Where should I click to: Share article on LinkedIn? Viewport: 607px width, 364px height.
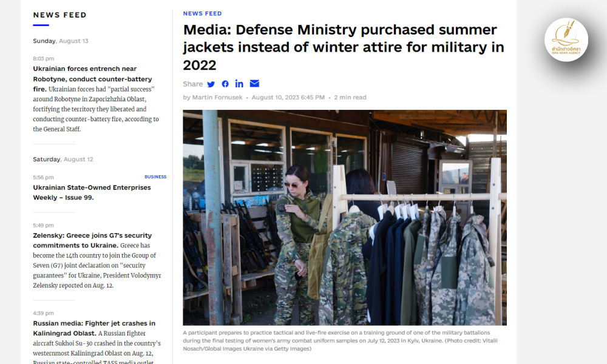point(239,84)
